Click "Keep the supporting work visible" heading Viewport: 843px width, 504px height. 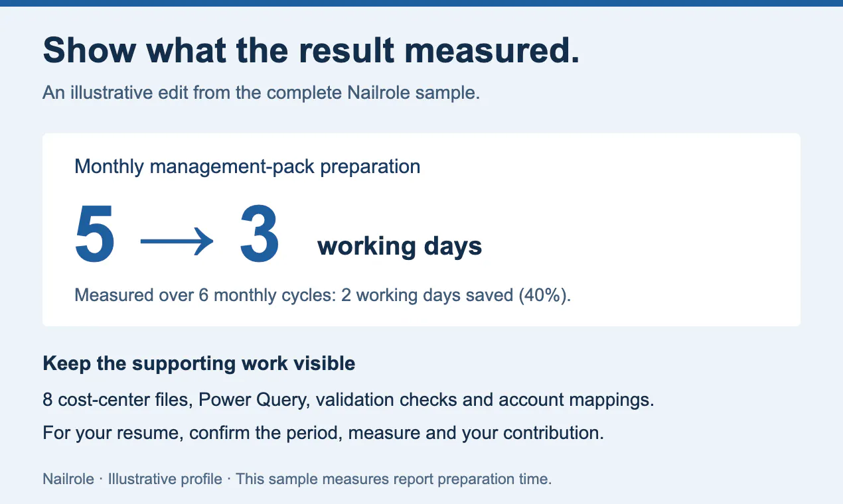point(199,363)
